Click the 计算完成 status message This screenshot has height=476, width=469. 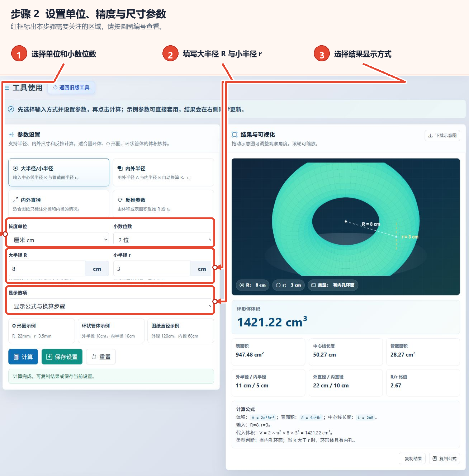[111, 376]
